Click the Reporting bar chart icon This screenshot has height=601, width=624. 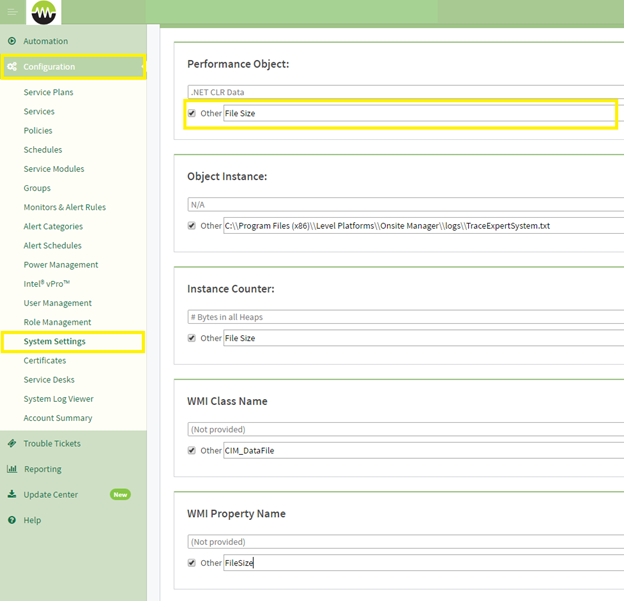[12, 469]
